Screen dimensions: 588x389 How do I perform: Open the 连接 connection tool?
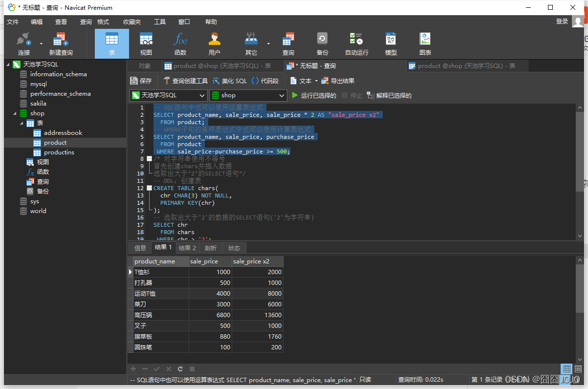[x=23, y=44]
